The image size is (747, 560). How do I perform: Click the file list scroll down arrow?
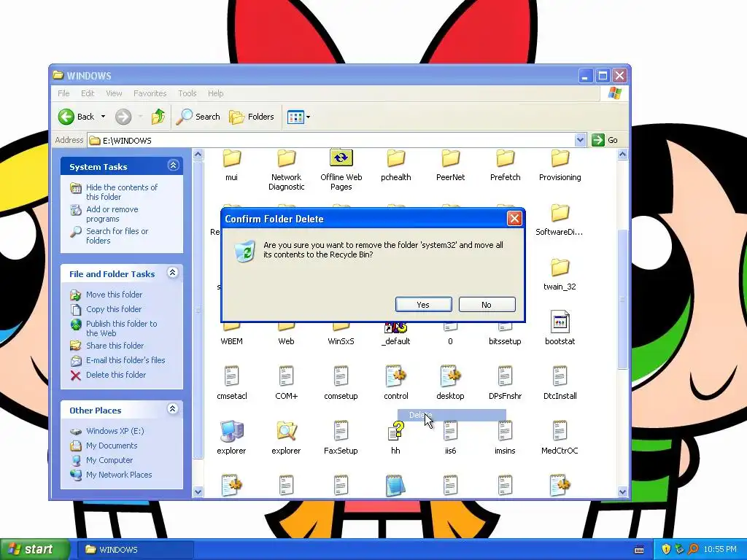click(x=622, y=492)
